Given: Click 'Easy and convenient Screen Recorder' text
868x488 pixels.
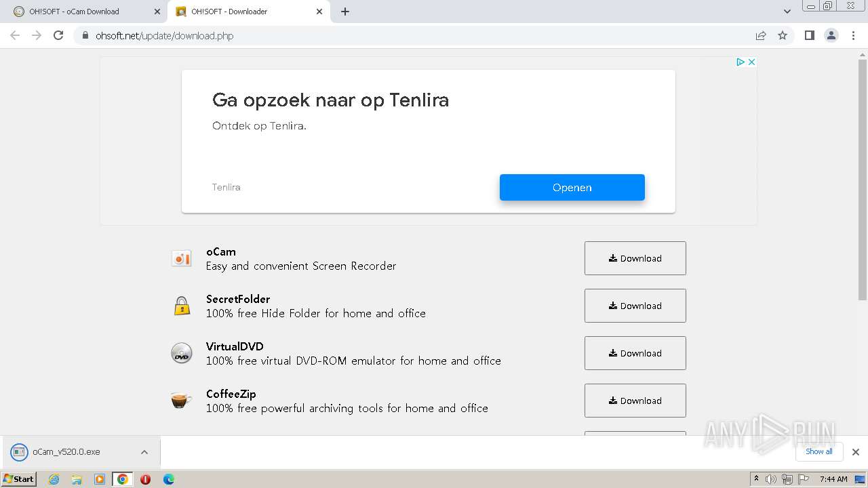Looking at the screenshot, I should (x=301, y=266).
